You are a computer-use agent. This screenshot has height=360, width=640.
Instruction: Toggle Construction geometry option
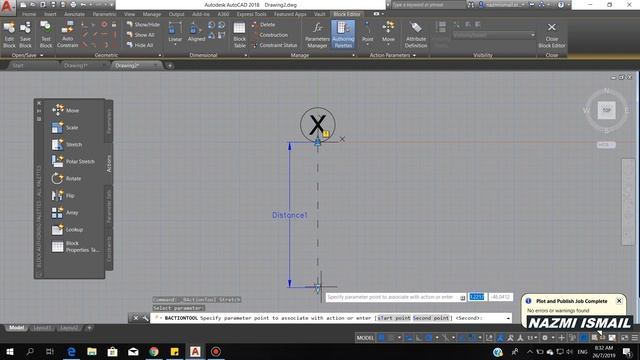tap(269, 35)
